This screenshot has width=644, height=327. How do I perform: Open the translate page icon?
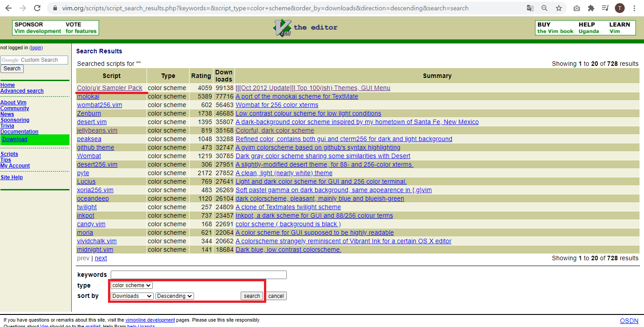coord(530,8)
